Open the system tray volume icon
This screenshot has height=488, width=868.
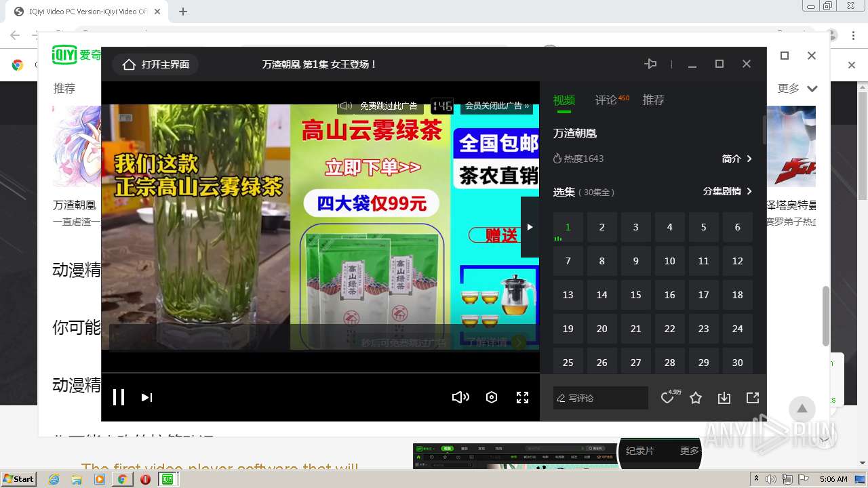[770, 479]
